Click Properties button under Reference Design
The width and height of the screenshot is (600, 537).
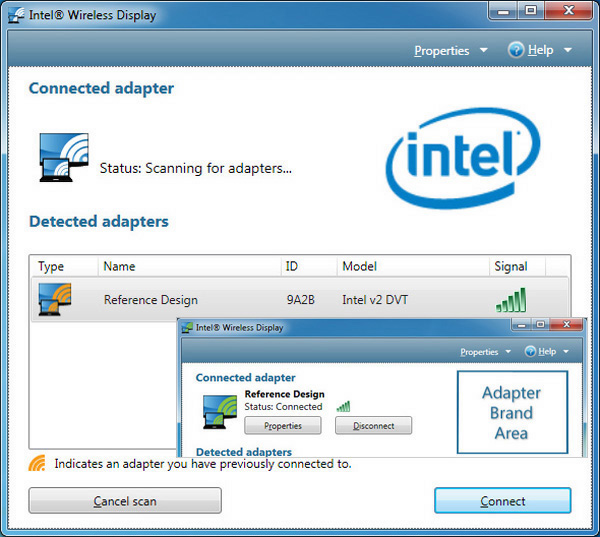283,426
